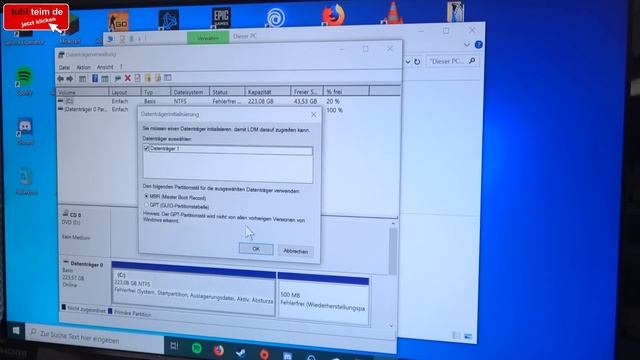Click refresh icon in Dieser PC window
Viewport: 640px width, 360px height.
417,62
